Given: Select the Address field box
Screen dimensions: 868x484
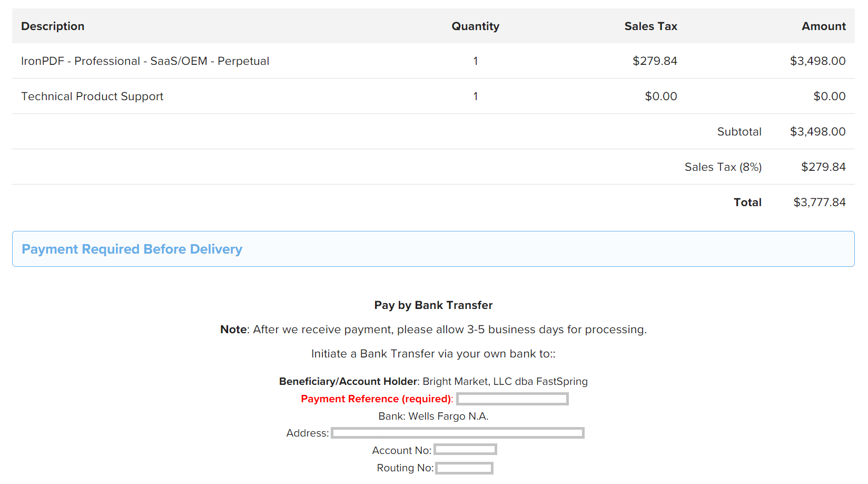Looking at the screenshot, I should [457, 433].
